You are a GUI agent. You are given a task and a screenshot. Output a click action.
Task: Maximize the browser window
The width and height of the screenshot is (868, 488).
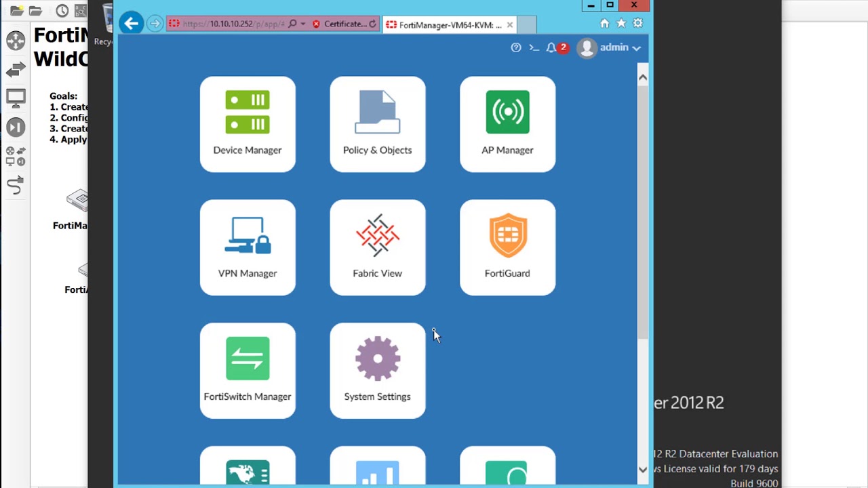(x=610, y=5)
